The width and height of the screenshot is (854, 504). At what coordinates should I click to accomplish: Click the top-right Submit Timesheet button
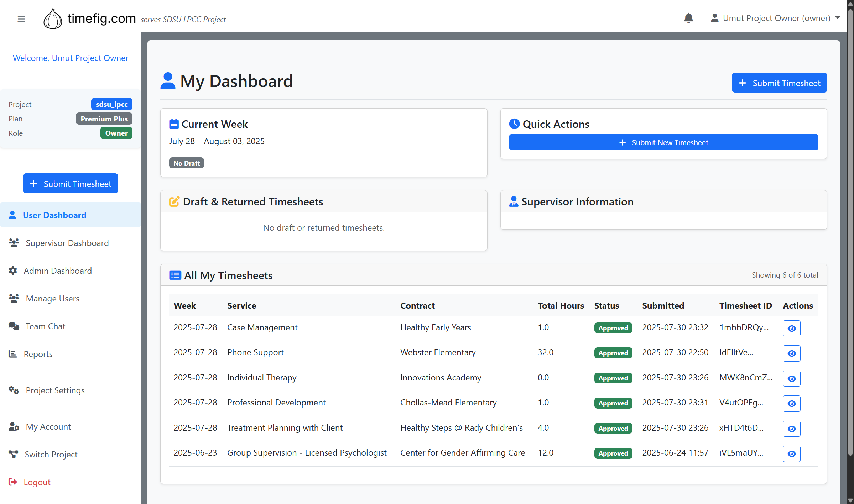pos(779,83)
